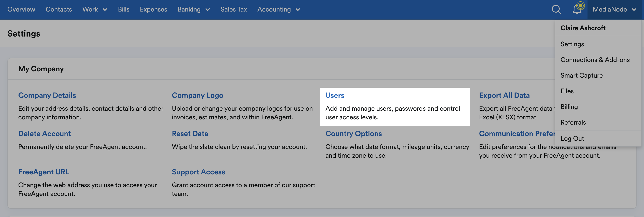Open Company Details link
The height and width of the screenshot is (217, 644).
(47, 95)
